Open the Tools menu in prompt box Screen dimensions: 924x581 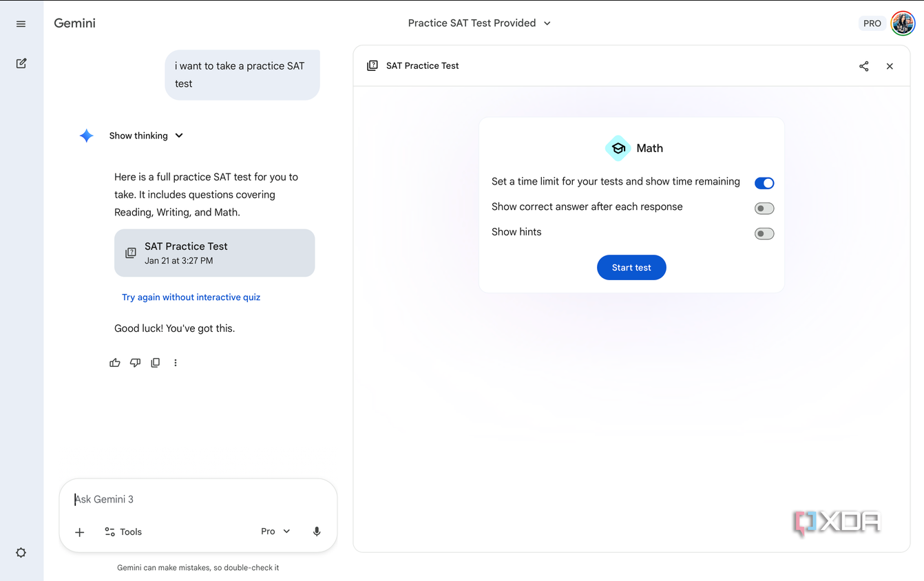tap(123, 532)
